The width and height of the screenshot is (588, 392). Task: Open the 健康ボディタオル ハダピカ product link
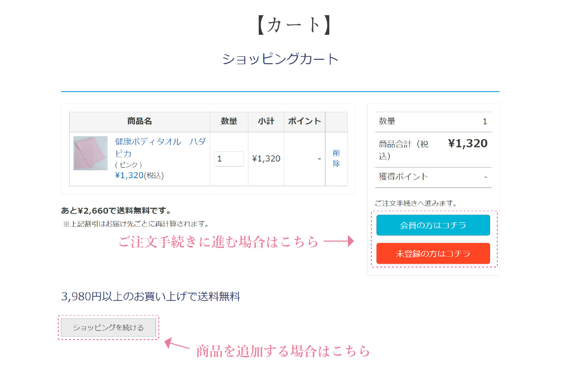[160, 147]
